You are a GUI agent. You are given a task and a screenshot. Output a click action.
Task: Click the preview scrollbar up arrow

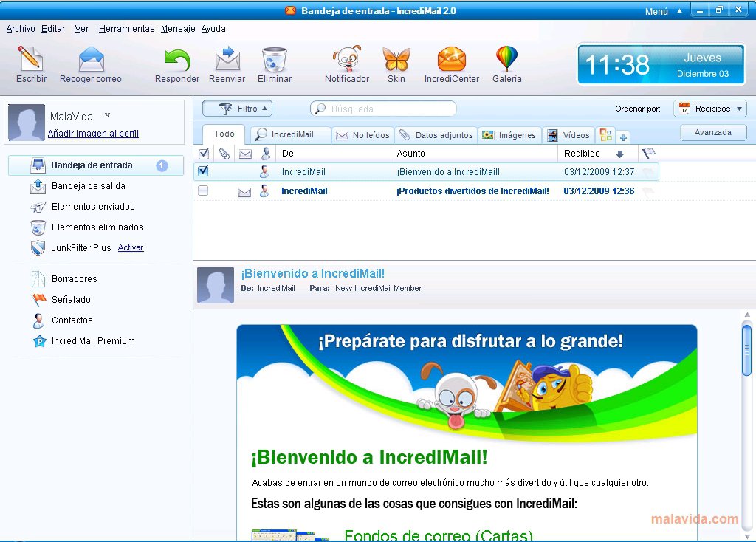pyautogui.click(x=747, y=315)
